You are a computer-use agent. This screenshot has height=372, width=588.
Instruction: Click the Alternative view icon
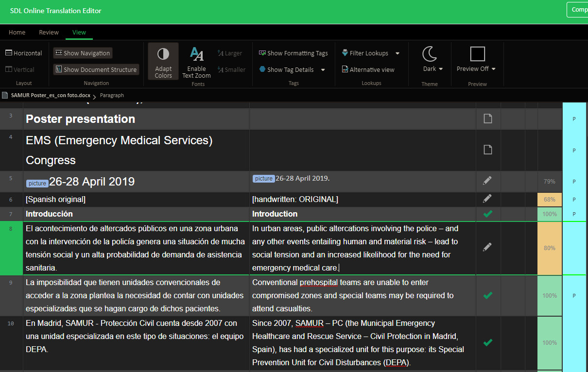pyautogui.click(x=345, y=69)
